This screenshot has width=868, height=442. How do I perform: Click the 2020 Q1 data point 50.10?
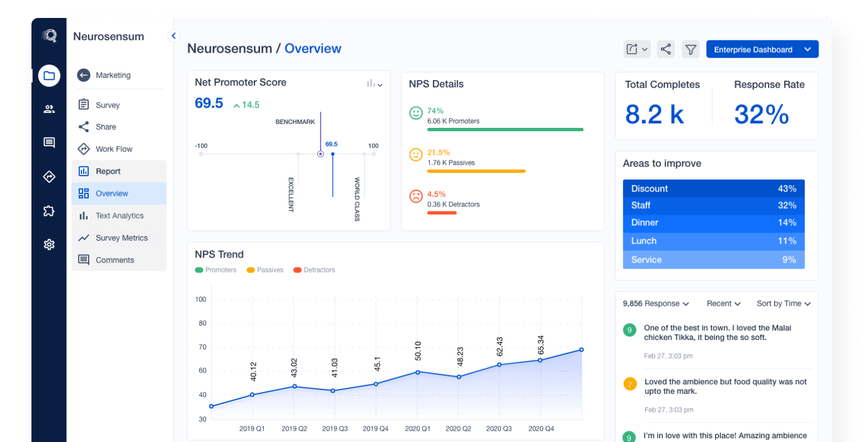[418, 372]
